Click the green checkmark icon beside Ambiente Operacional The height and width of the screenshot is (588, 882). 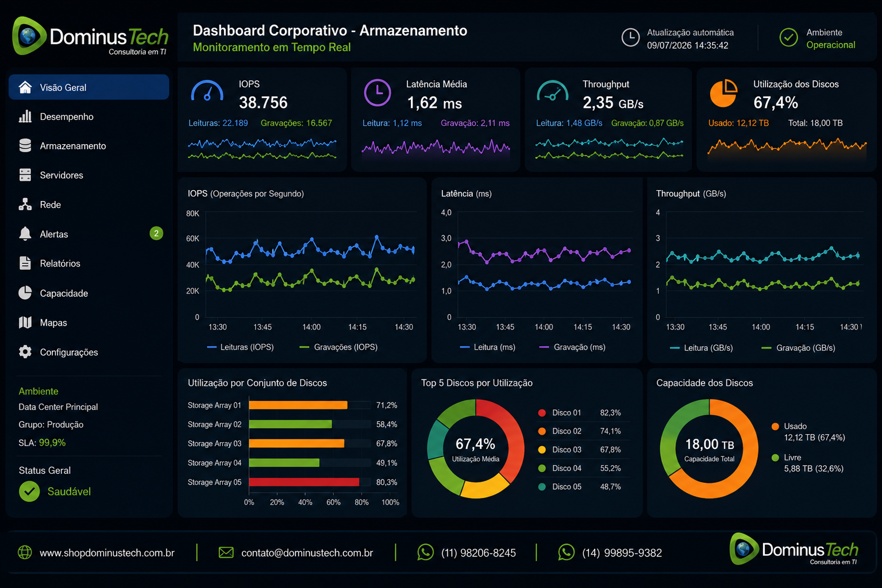(788, 37)
